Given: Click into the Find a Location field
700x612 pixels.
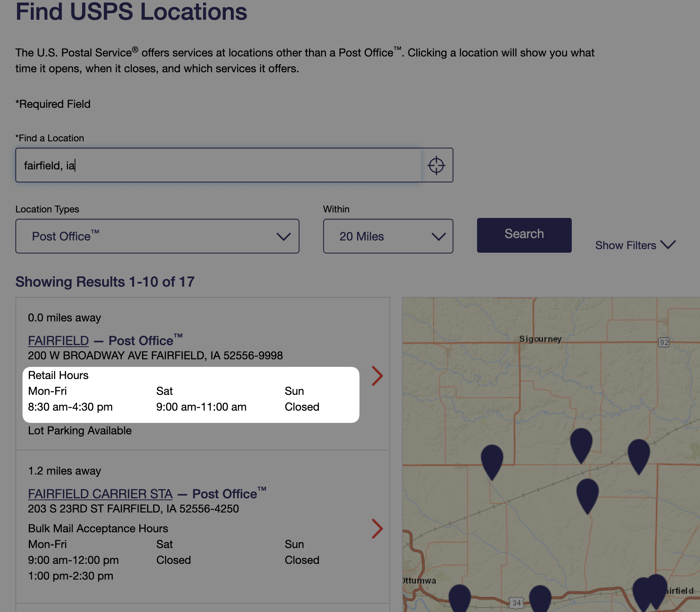Looking at the screenshot, I should (218, 165).
